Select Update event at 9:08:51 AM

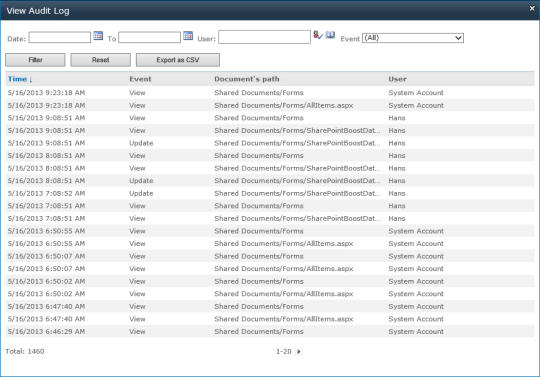click(x=141, y=143)
